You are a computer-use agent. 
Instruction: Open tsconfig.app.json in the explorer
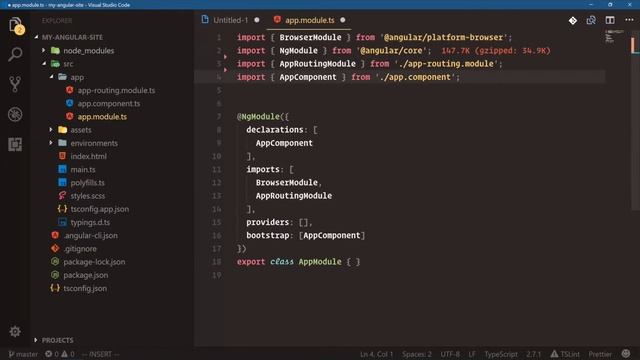pos(100,209)
